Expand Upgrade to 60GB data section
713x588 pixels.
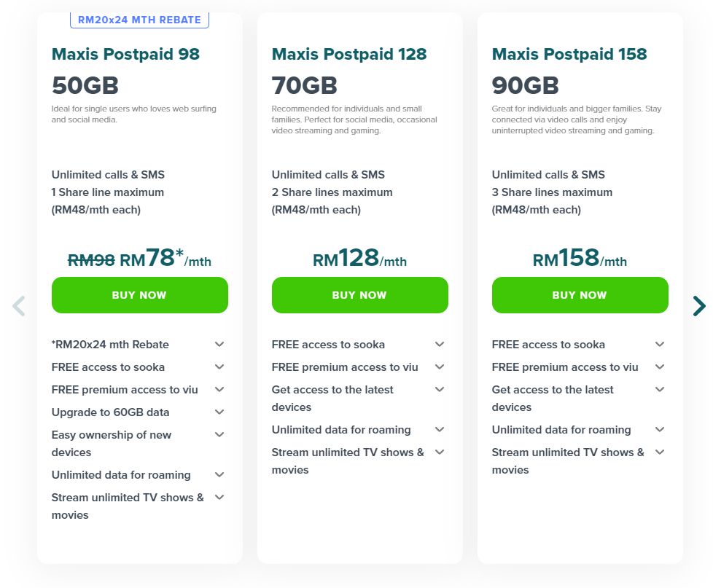[219, 412]
